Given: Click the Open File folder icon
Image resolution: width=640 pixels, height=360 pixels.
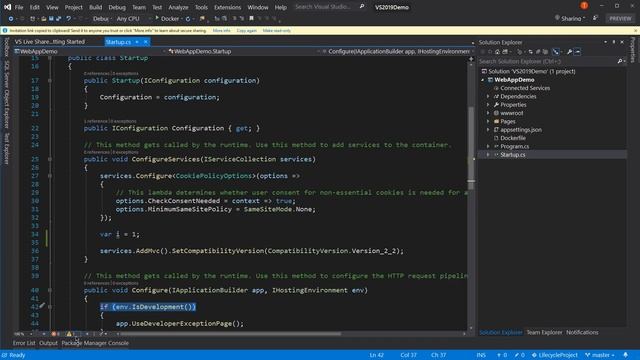Looking at the screenshot, I should pyautogui.click(x=43, y=19).
